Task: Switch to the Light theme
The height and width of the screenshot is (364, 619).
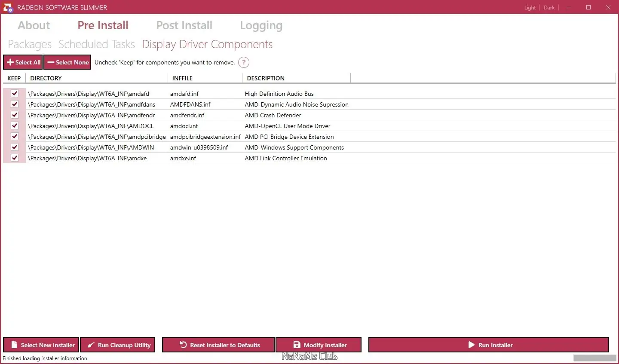Action: (x=530, y=8)
